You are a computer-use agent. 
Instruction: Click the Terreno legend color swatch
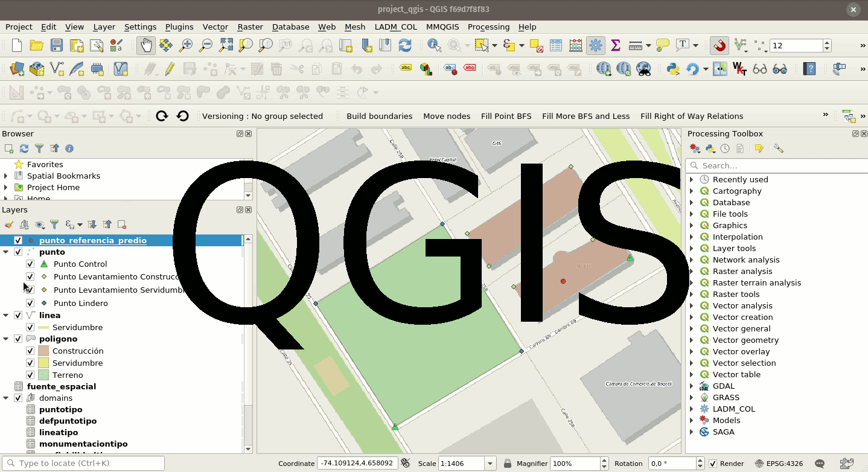(43, 375)
